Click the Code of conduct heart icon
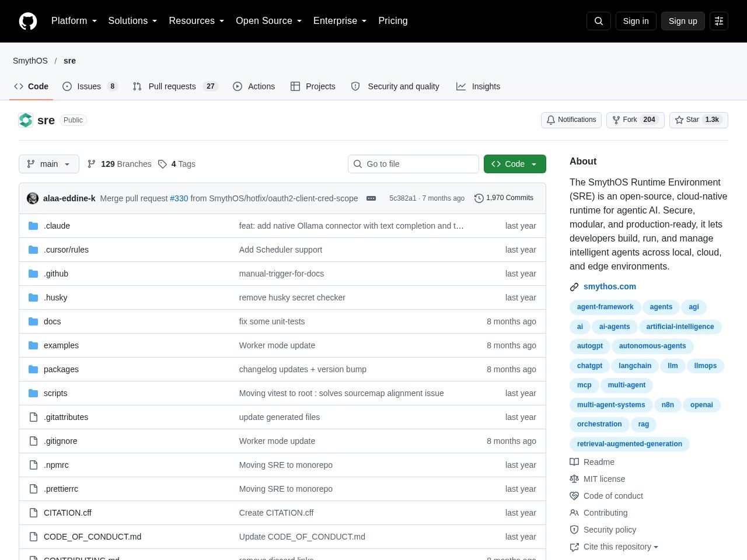The width and height of the screenshot is (747, 560). pyautogui.click(x=574, y=496)
